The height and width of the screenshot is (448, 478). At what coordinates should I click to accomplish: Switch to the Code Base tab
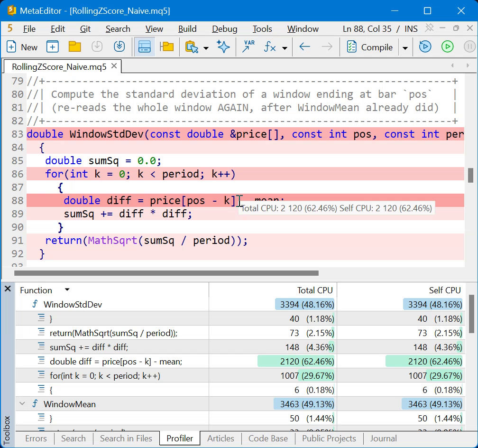[x=268, y=438]
